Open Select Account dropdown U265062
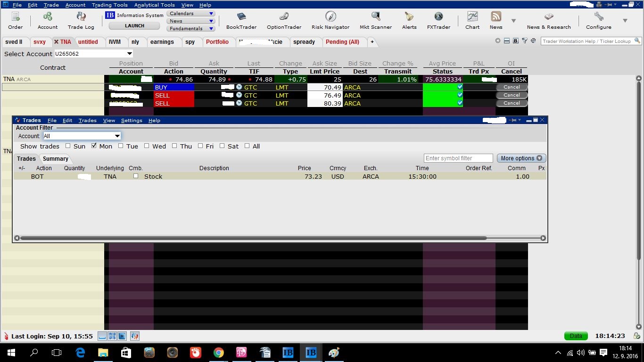 tap(94, 54)
